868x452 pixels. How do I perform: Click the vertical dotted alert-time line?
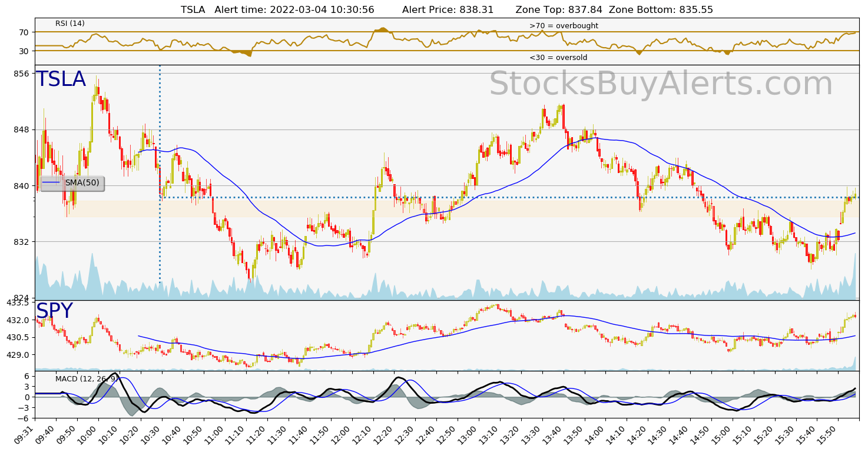(x=160, y=174)
